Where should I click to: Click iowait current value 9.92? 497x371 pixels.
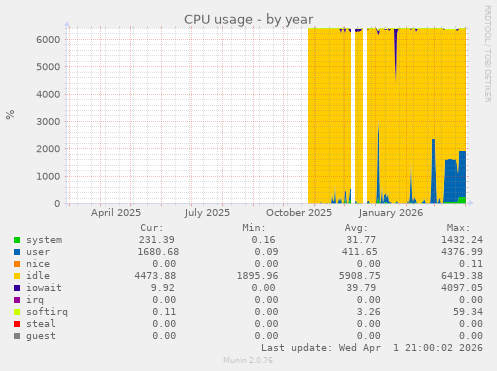163,288
